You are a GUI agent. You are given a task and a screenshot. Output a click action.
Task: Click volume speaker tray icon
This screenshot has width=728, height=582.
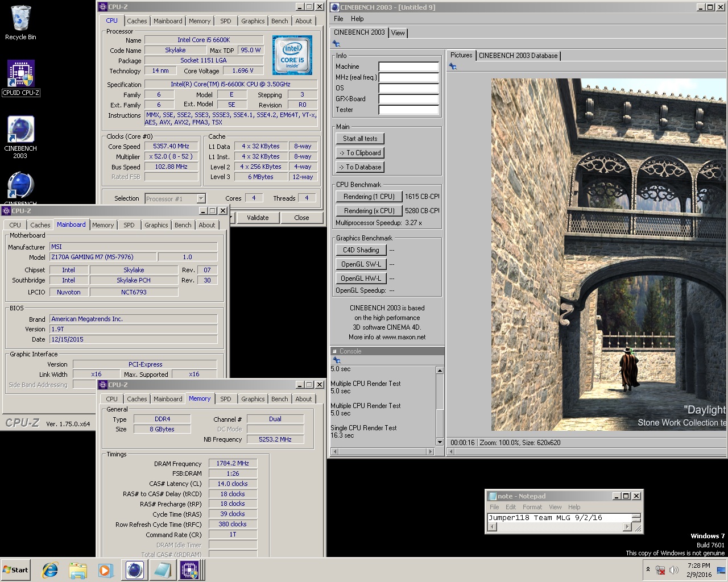pos(674,570)
